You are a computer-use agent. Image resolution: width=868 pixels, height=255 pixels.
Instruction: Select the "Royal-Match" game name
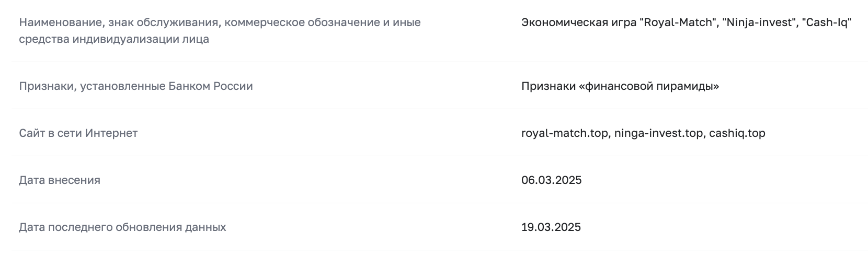678,22
